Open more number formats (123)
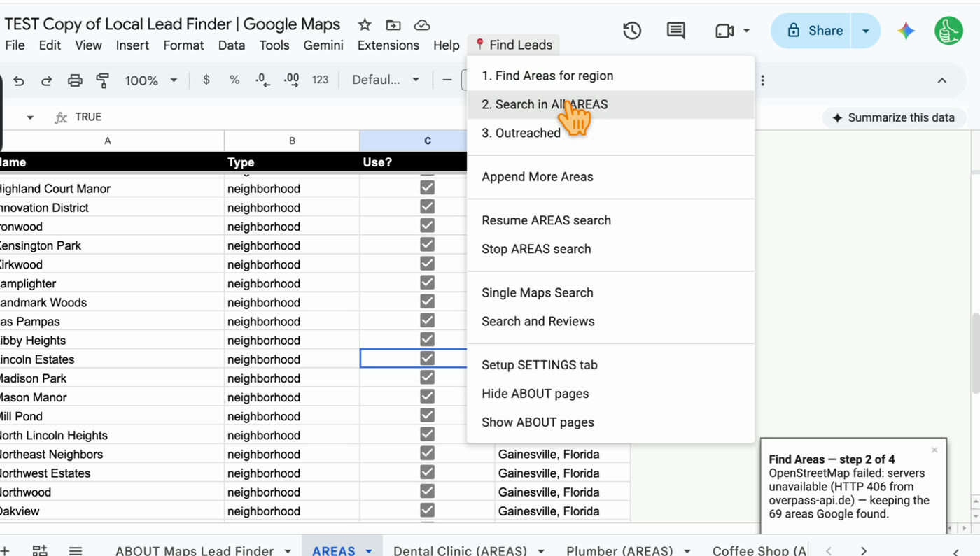The width and height of the screenshot is (980, 556). point(321,80)
